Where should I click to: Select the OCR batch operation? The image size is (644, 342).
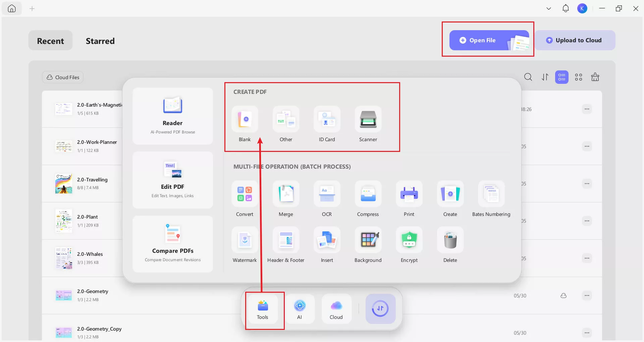coord(327,199)
